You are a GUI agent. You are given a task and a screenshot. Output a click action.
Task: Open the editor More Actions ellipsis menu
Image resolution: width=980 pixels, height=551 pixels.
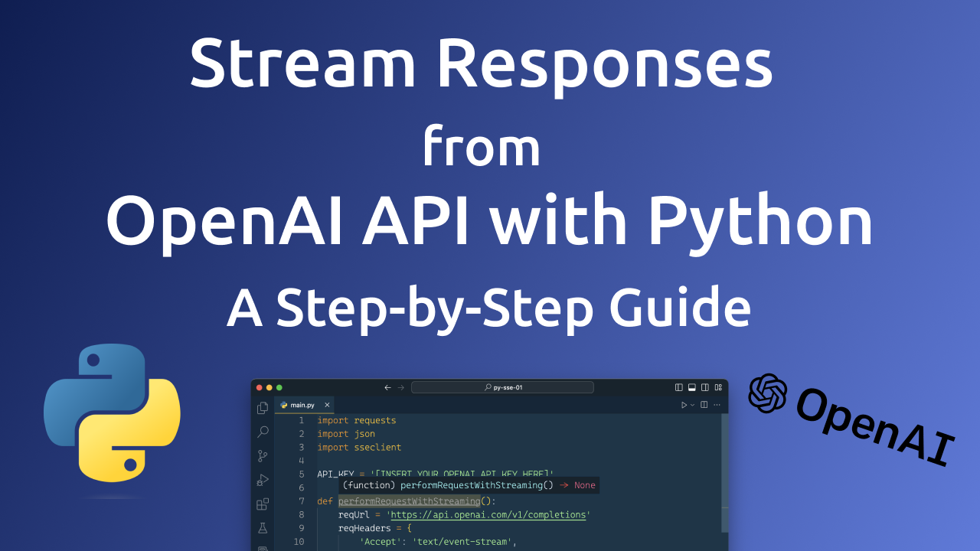point(717,405)
